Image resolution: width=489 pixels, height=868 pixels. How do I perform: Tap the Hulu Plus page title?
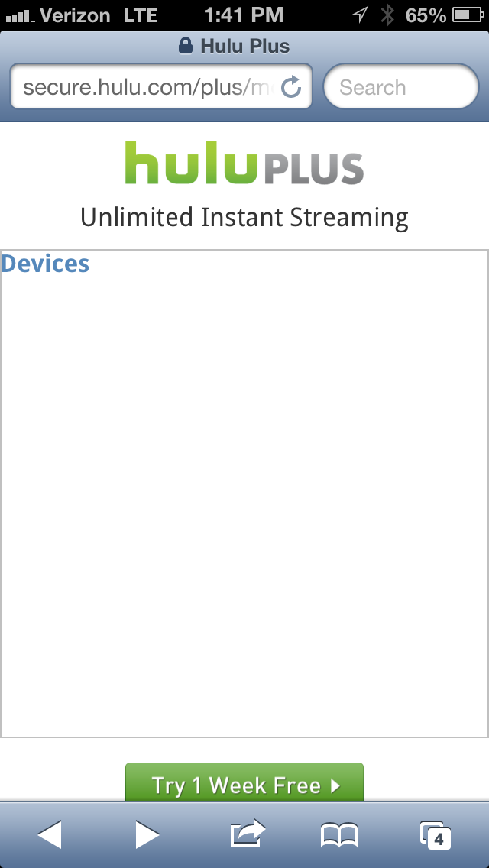[x=244, y=47]
